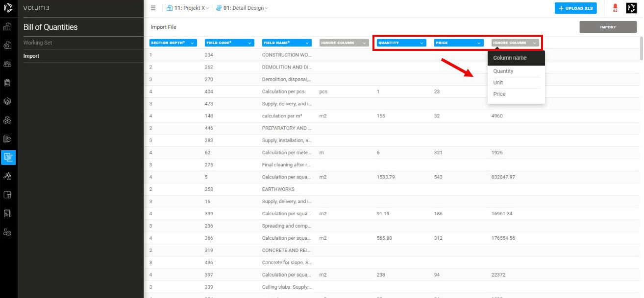Screen dimensions: 644x298
Task: Click the pcs unit cell
Action: click(323, 92)
